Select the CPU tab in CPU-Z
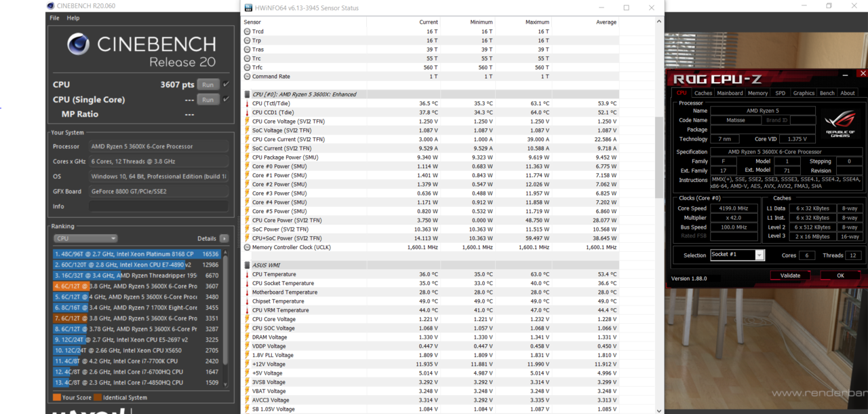868x414 pixels. pyautogui.click(x=682, y=93)
